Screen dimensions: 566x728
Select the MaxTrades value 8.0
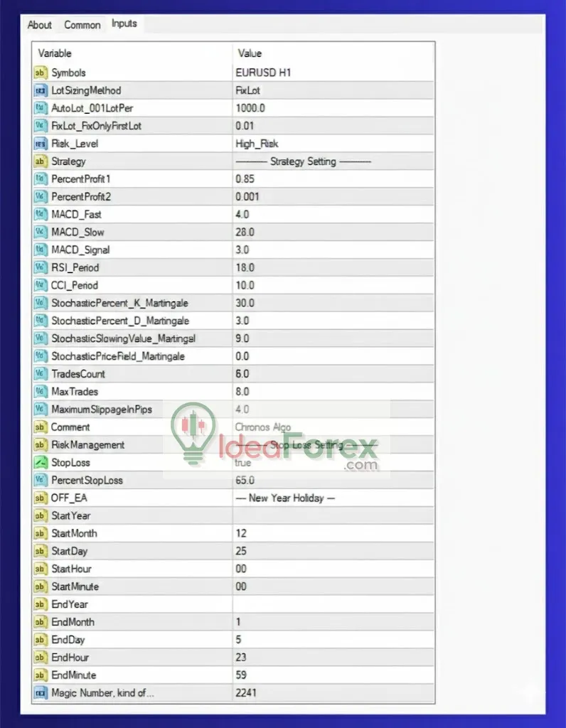(242, 392)
